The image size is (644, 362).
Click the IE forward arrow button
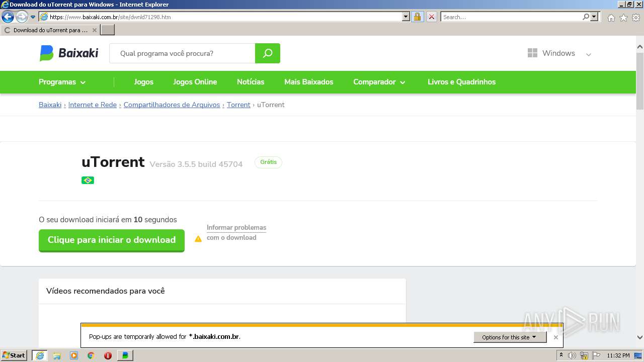[22, 17]
